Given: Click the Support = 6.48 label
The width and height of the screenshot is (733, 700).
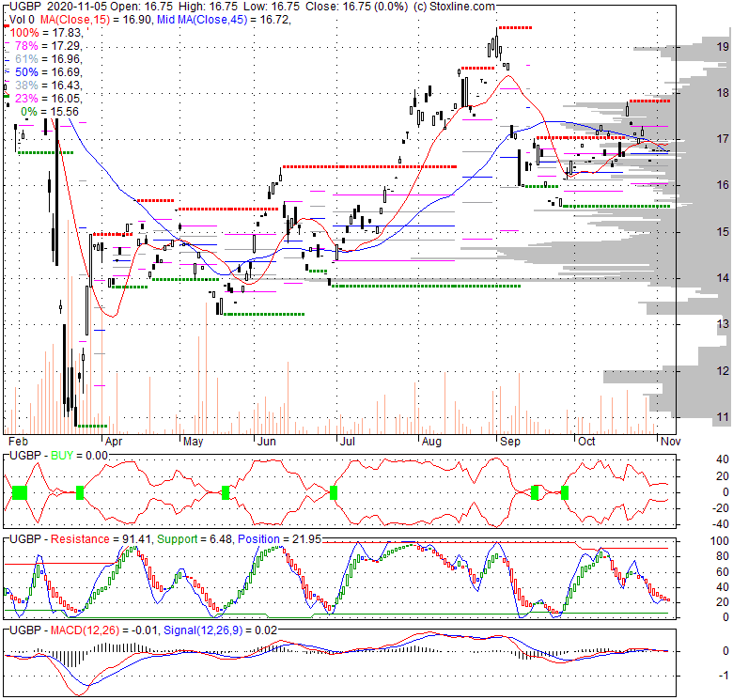Looking at the screenshot, I should click(195, 539).
